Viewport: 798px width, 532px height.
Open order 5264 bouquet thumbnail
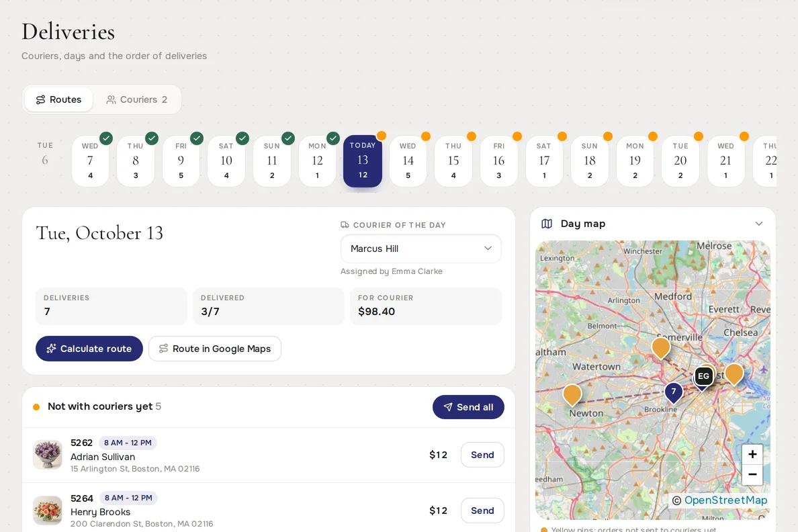48,510
